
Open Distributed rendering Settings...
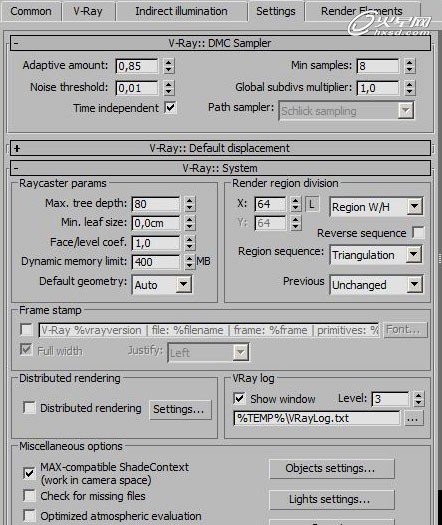[180, 409]
